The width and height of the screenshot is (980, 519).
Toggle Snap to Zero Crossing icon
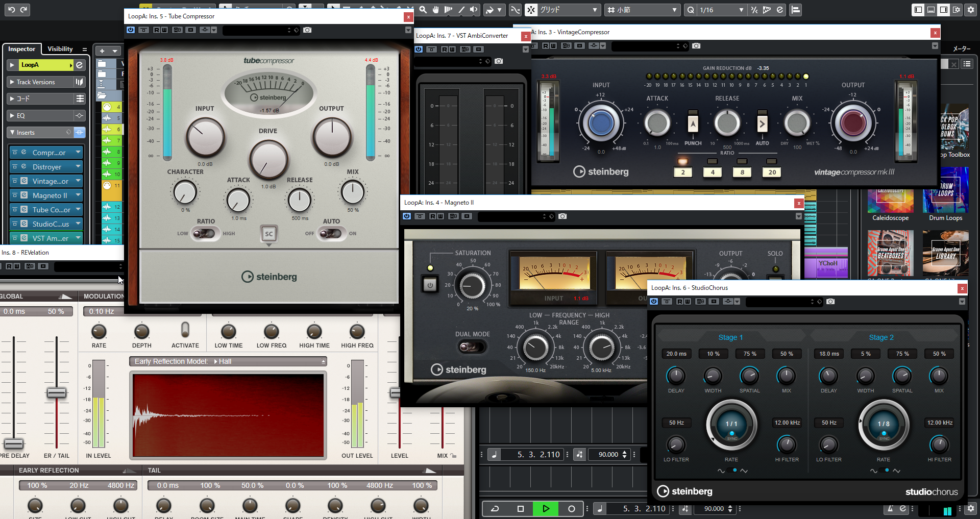(x=516, y=10)
